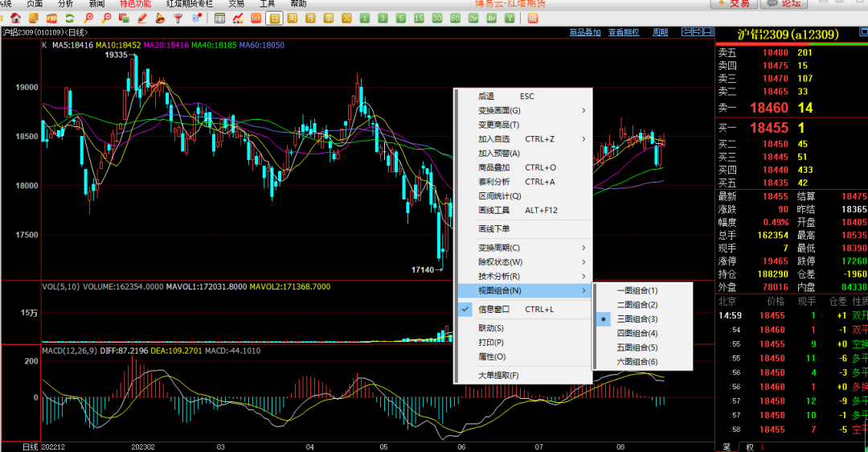The width and height of the screenshot is (868, 452).
Task: Select 2-hour period button
Action: point(473,18)
